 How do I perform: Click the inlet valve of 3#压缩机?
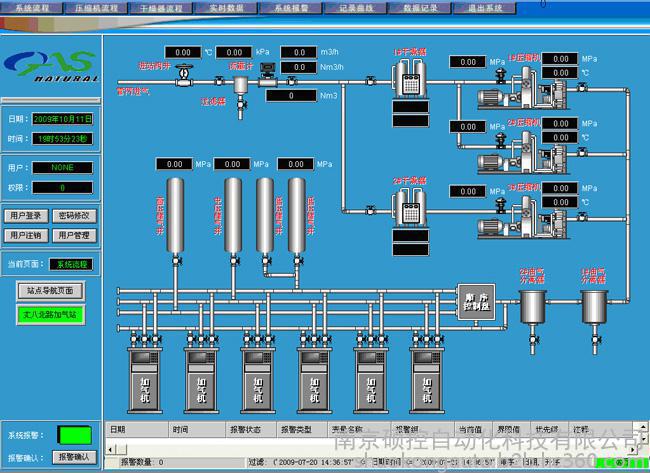pyautogui.click(x=501, y=205)
